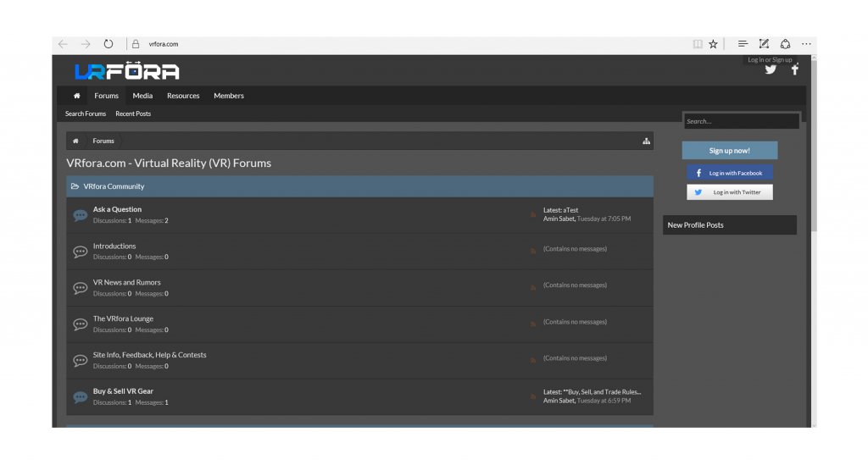
Task: Click RSS icon for Buy & Sell VR Gear
Action: (x=533, y=396)
